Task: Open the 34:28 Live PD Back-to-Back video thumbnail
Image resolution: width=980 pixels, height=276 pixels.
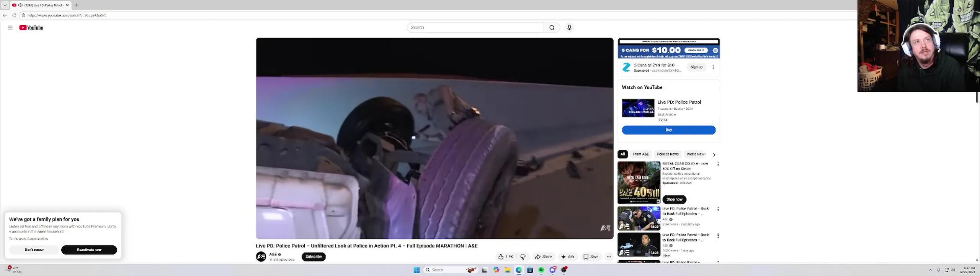Action: click(x=639, y=244)
